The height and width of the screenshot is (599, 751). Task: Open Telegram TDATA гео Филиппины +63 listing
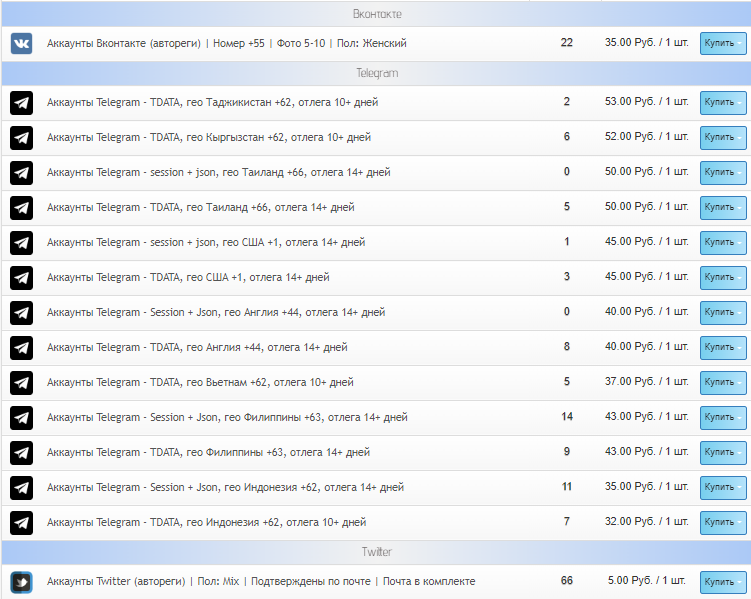tap(208, 452)
